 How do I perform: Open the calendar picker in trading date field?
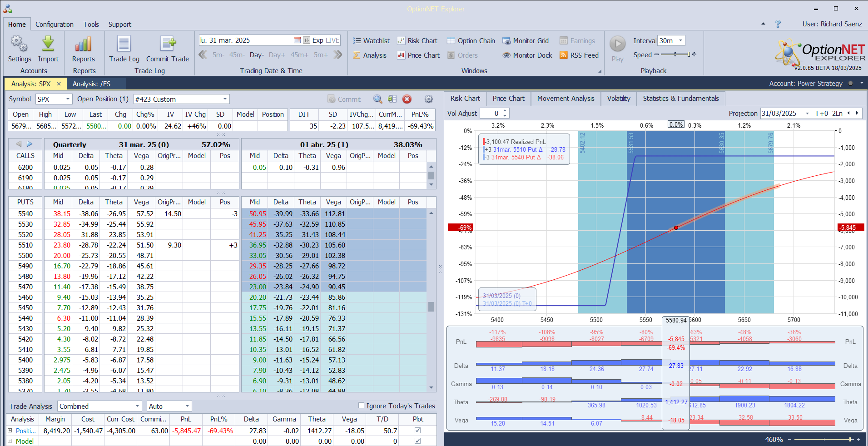click(297, 40)
